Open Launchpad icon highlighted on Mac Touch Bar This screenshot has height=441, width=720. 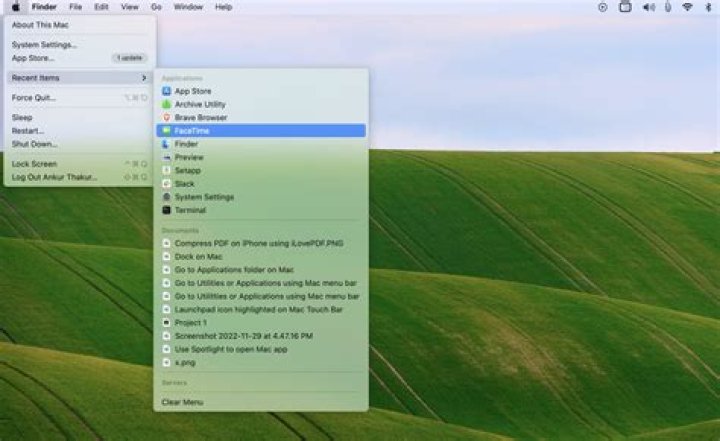pos(261,309)
